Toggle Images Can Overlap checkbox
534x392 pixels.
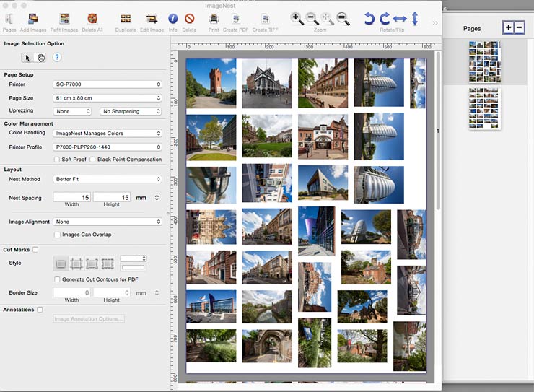57,235
